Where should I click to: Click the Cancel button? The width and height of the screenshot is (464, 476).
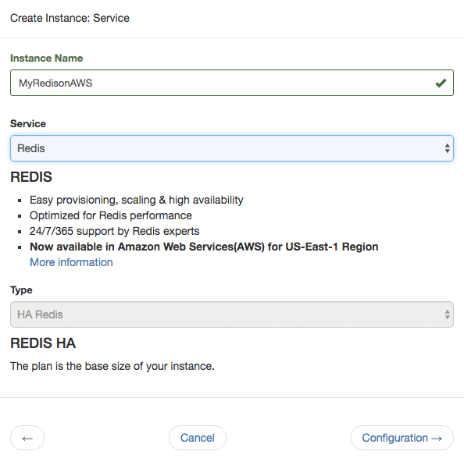click(x=198, y=438)
